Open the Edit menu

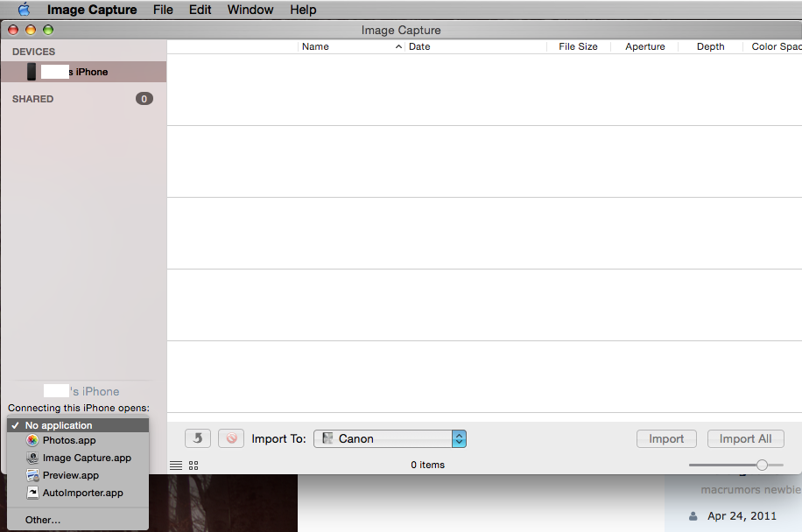(x=200, y=10)
